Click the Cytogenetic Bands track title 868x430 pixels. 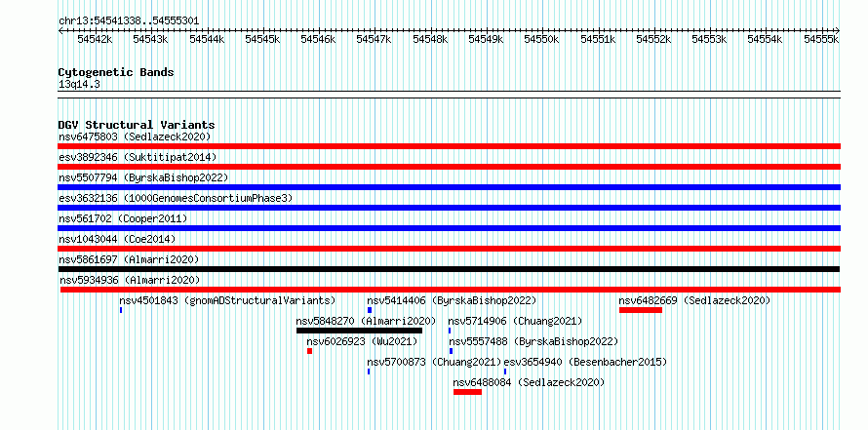(x=116, y=72)
